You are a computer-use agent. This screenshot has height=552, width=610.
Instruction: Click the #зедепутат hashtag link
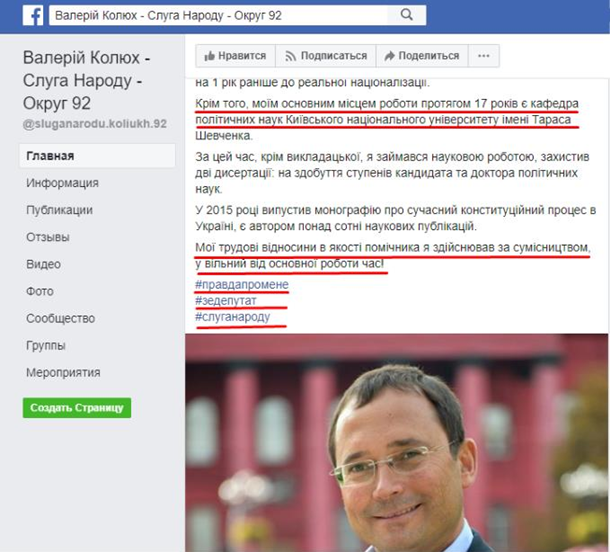coord(226,300)
